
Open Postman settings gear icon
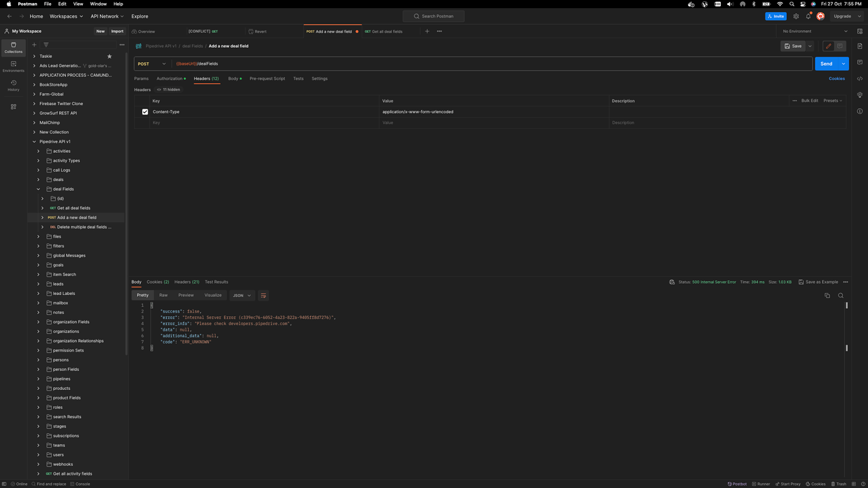click(796, 16)
